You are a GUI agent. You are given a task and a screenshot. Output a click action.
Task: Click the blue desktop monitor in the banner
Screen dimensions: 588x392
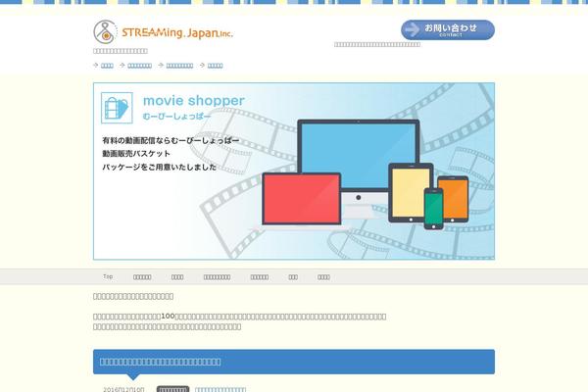click(359, 156)
